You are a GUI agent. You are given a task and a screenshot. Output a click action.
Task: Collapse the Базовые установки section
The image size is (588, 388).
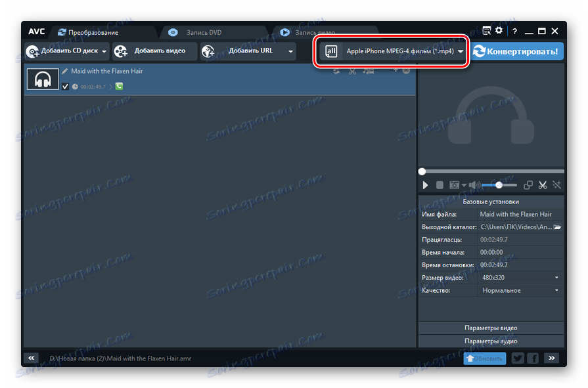491,202
